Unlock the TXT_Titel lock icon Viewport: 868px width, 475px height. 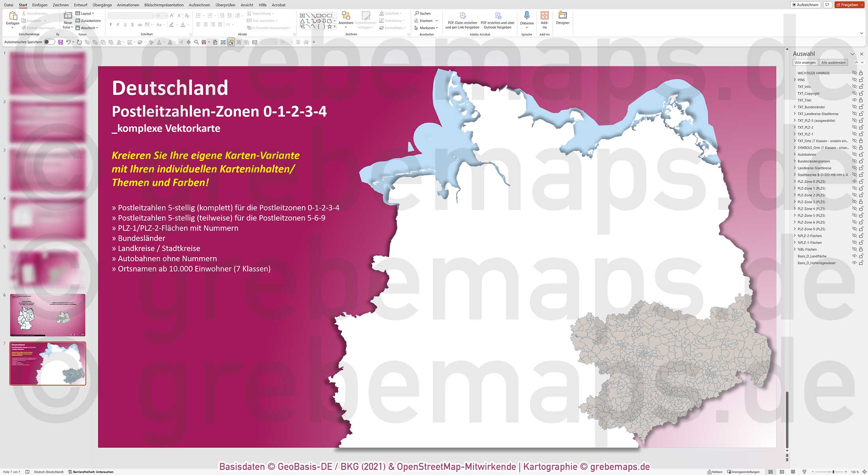coord(861,100)
